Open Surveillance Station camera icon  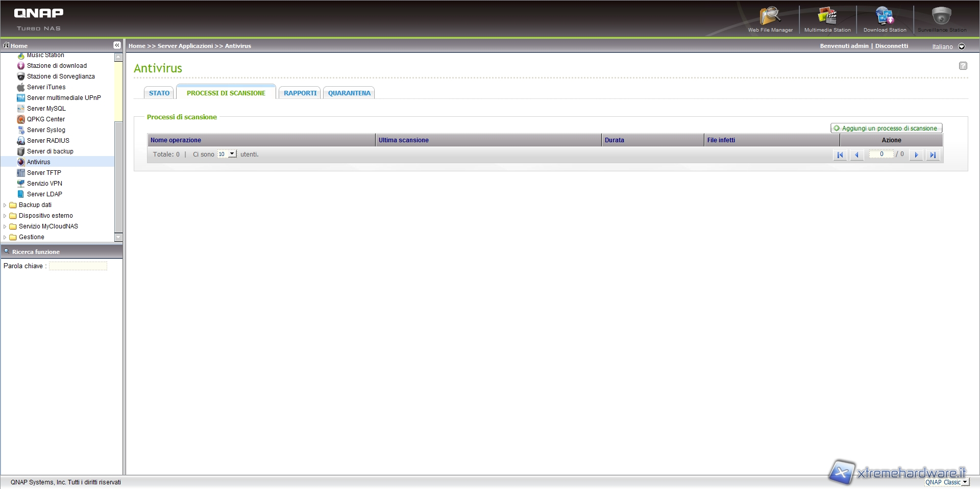[x=941, y=16]
